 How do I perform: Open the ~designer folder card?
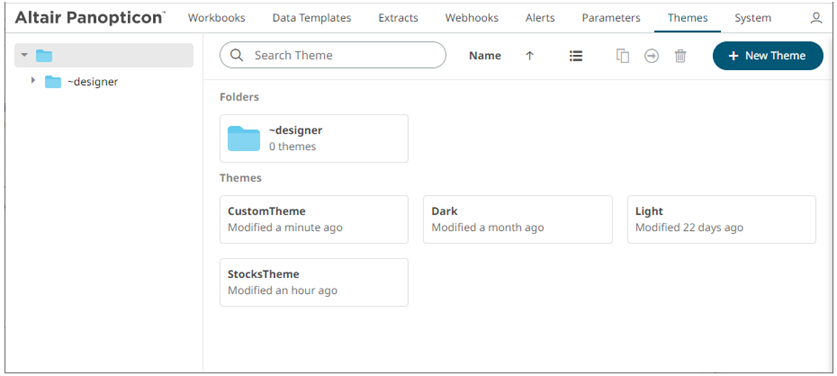point(314,138)
